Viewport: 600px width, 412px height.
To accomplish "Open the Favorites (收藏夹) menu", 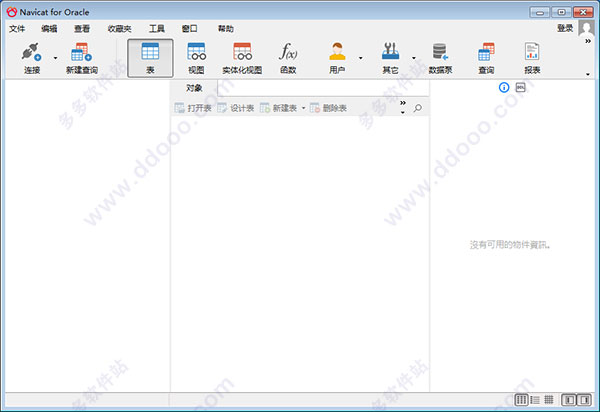I will click(119, 29).
